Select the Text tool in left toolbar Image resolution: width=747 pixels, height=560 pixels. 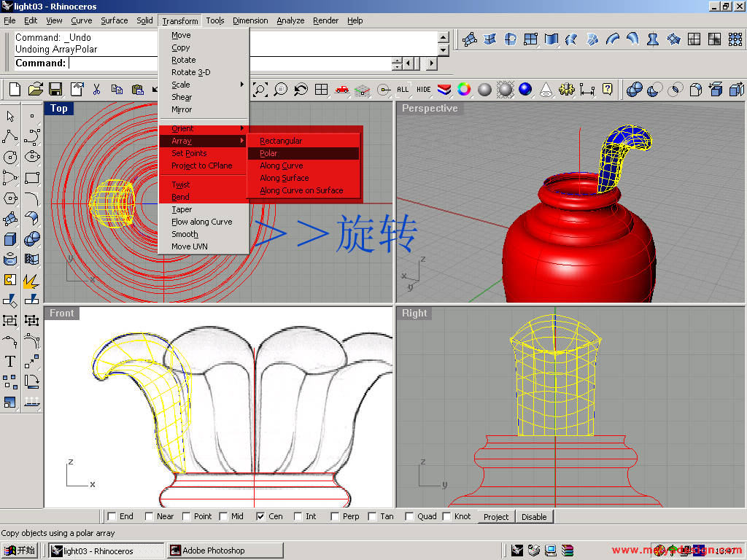pyautogui.click(x=10, y=361)
